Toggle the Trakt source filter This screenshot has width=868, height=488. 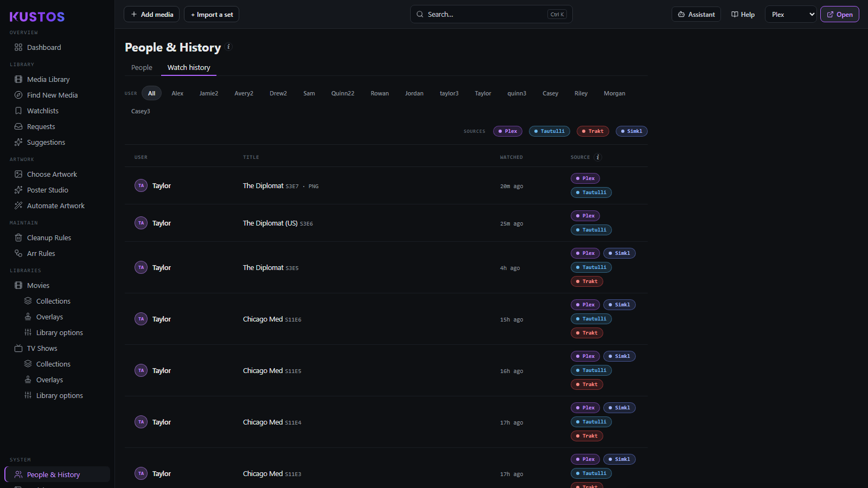tap(593, 131)
